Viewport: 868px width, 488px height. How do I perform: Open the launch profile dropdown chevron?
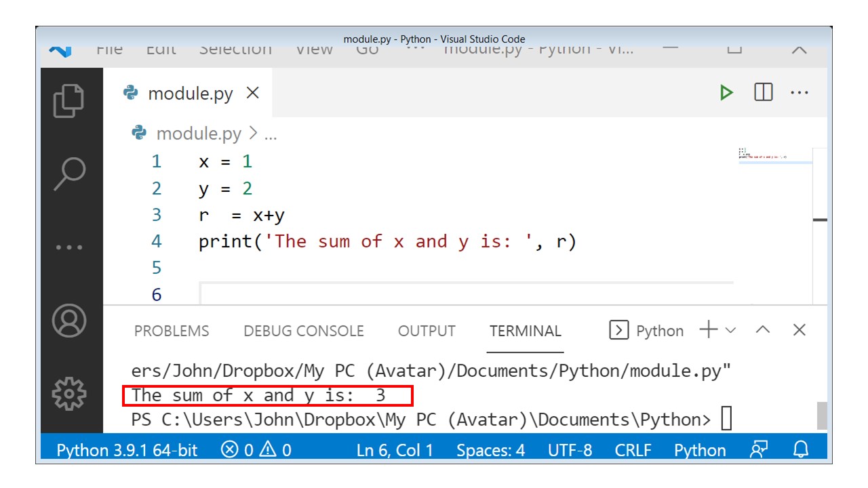[x=730, y=331]
